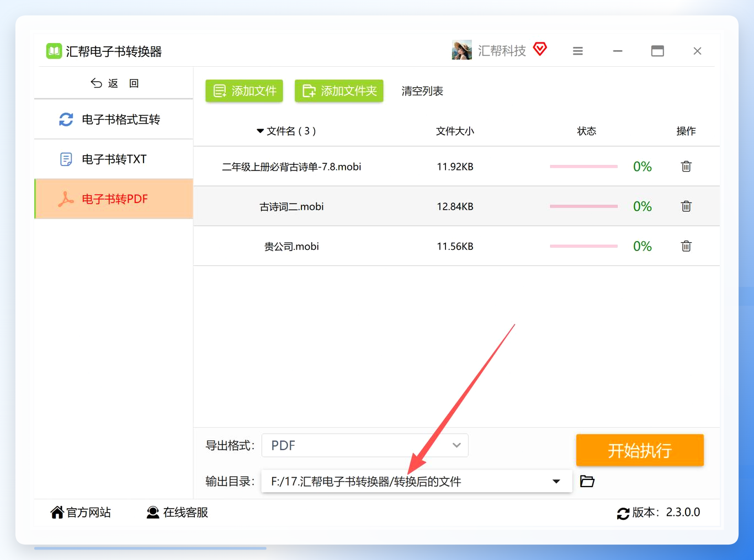Maximize the converter window
The width and height of the screenshot is (754, 560).
click(x=657, y=51)
